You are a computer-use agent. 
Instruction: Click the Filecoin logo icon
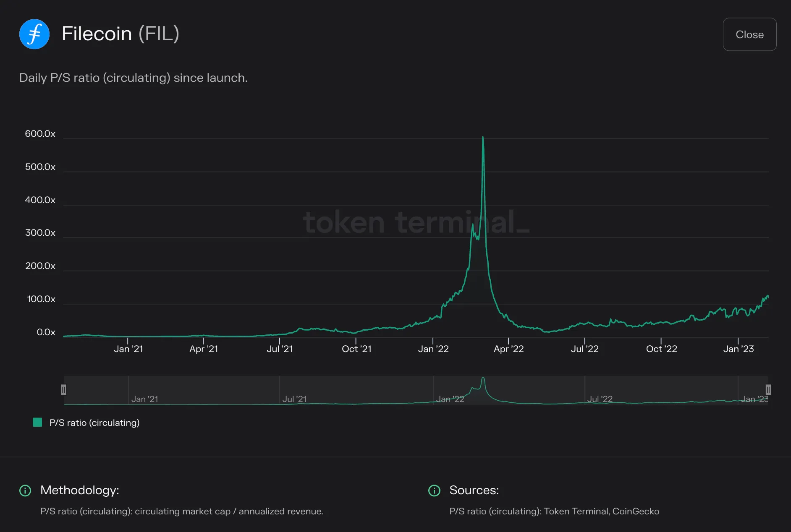(x=34, y=34)
